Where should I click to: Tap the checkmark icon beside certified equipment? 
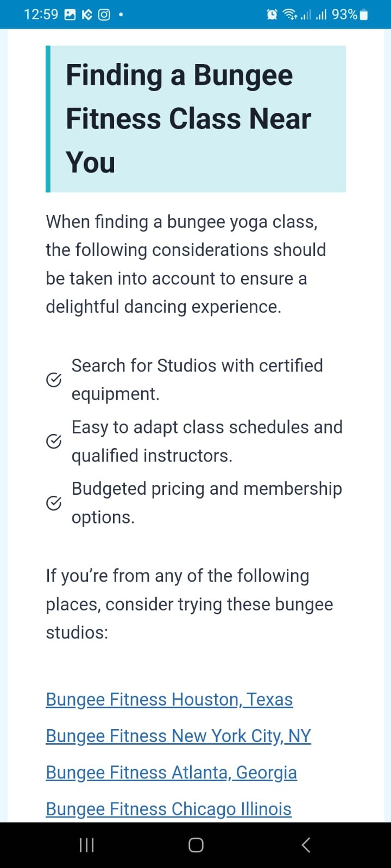click(53, 380)
